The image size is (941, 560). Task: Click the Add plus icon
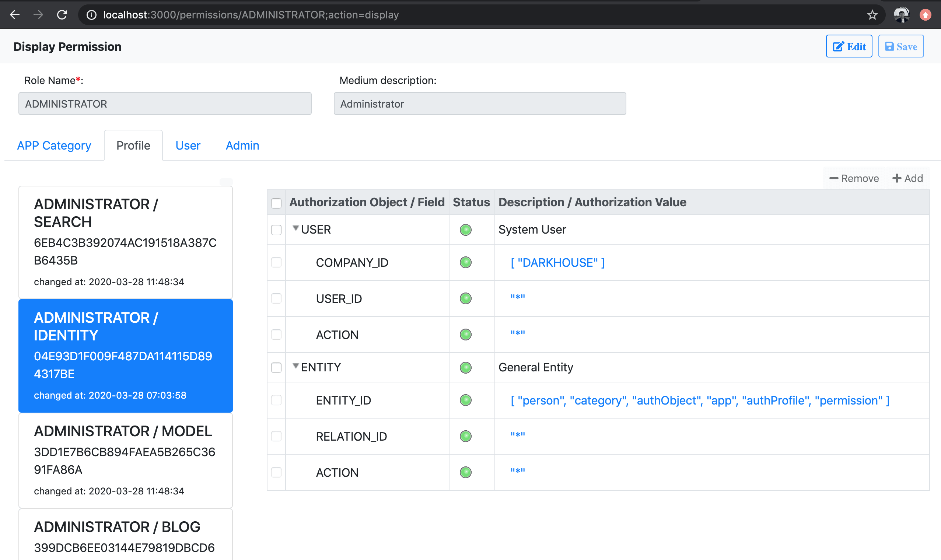[896, 178]
